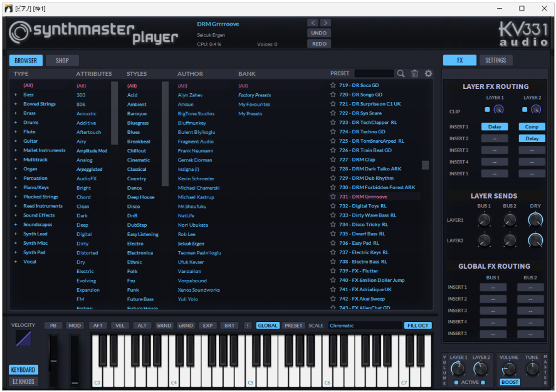Click the master VOLUME knob
556x392 pixels.
tap(509, 369)
